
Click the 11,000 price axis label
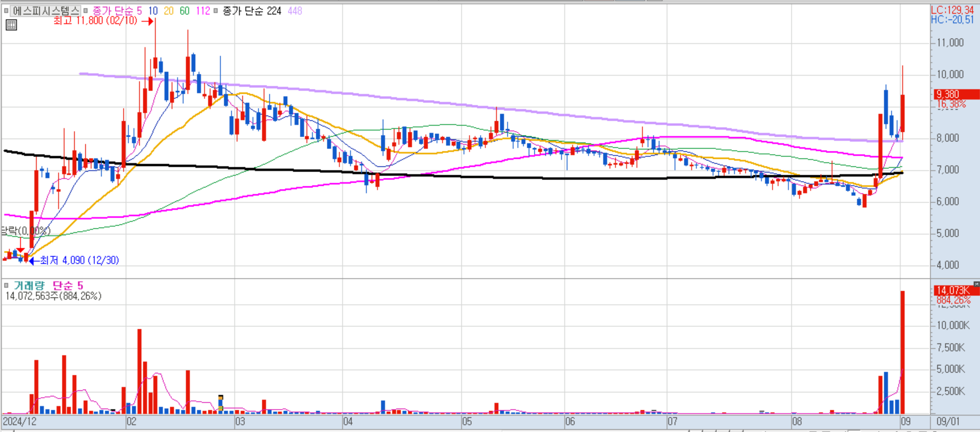(950, 43)
